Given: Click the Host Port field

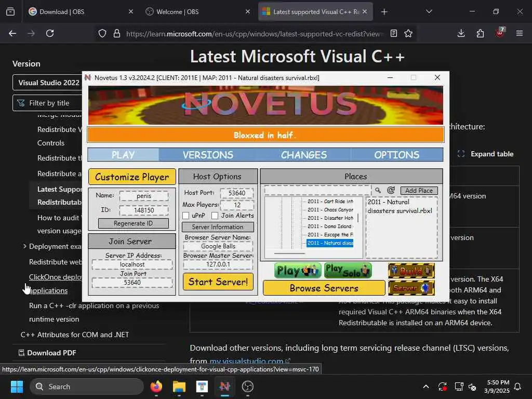Looking at the screenshot, I should click(x=237, y=193).
